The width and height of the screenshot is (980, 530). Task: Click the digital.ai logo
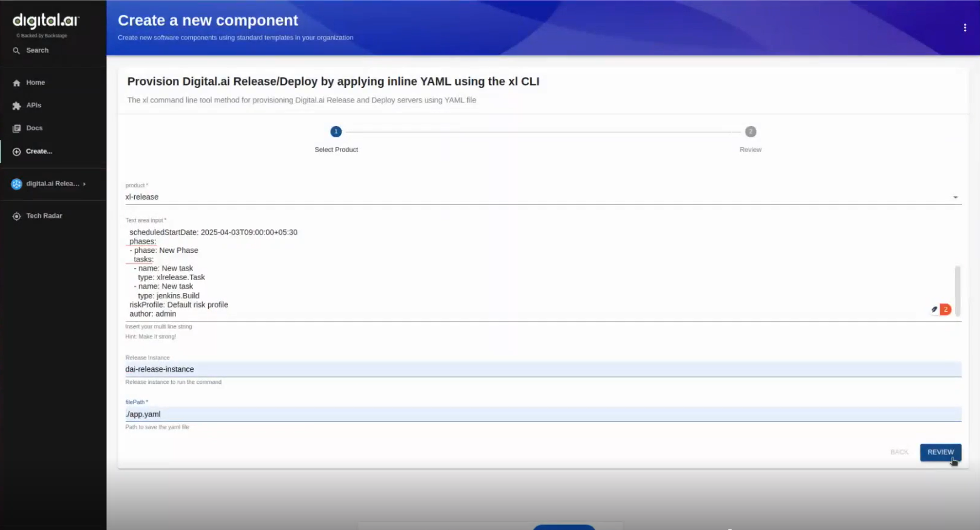pyautogui.click(x=46, y=21)
